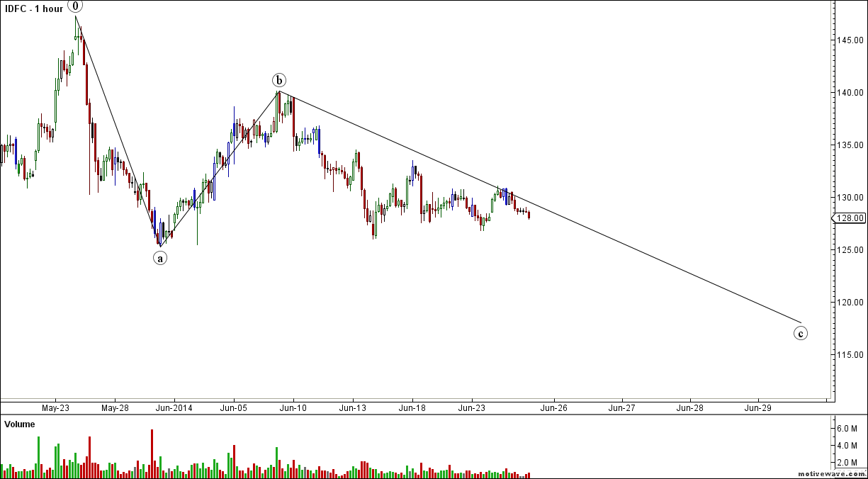This screenshot has width=868, height=479.
Task: Click the IDFC - 1 hour chart title
Action: [34, 9]
